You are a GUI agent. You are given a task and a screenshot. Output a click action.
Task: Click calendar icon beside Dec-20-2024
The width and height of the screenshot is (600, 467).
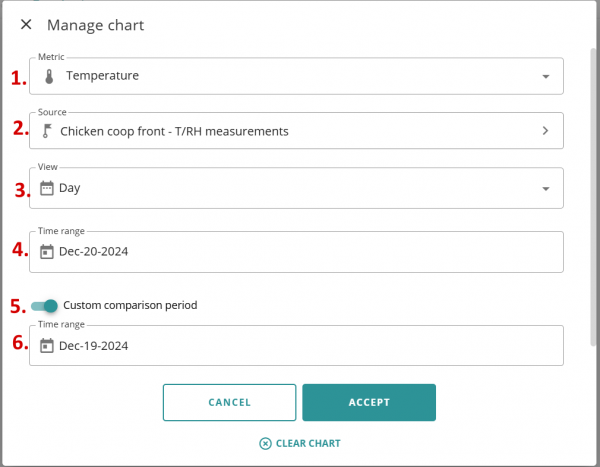click(x=47, y=252)
